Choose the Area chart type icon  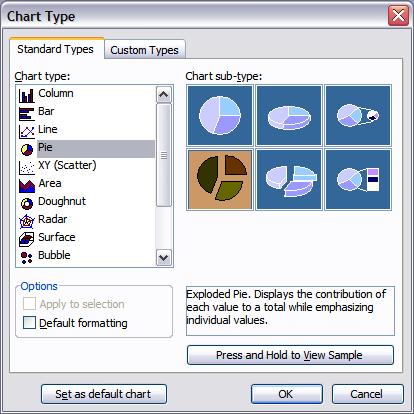pyautogui.click(x=27, y=185)
